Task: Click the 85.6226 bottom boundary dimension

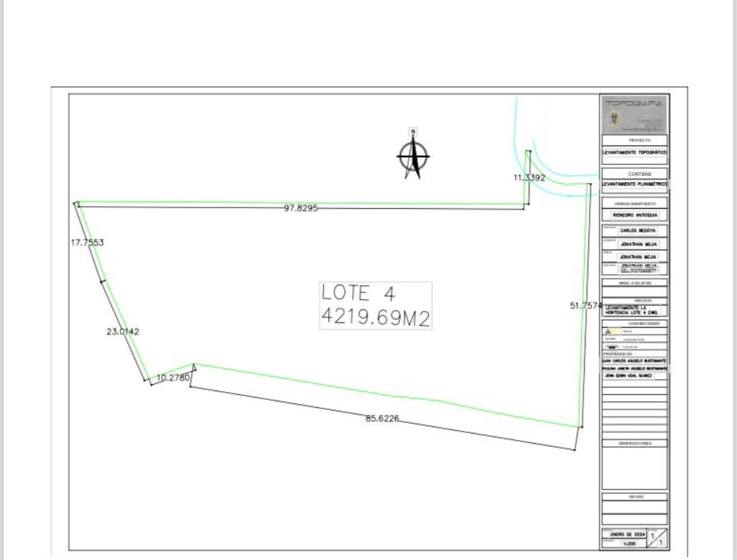Action: click(x=382, y=419)
